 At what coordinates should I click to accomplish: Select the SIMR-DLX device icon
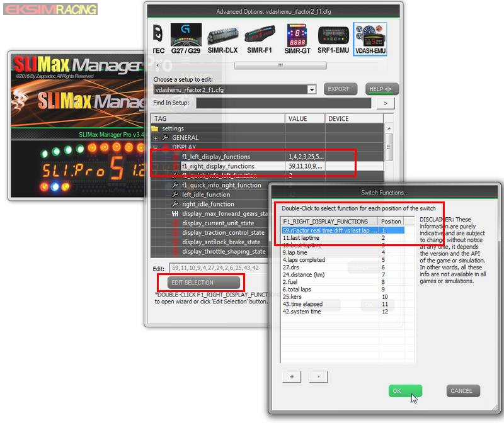[x=222, y=38]
